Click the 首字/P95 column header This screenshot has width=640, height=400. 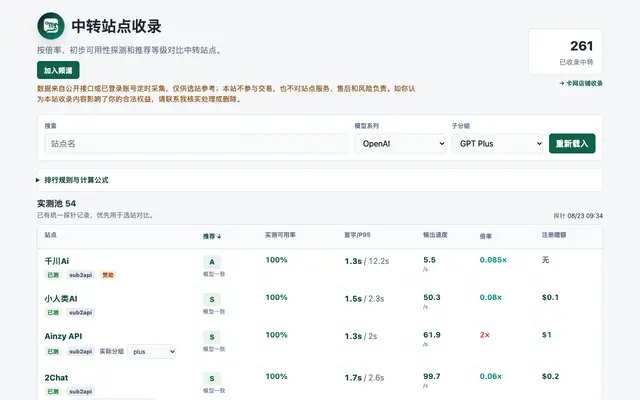click(357, 235)
